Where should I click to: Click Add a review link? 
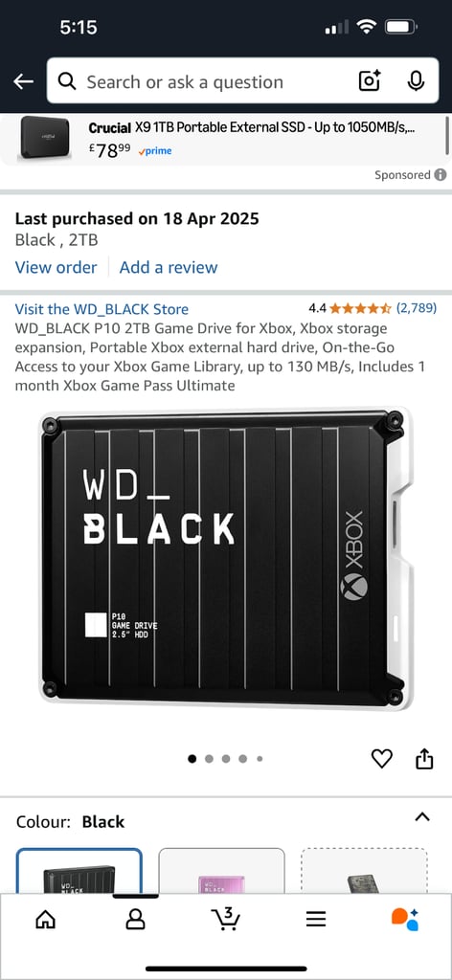[x=169, y=268]
